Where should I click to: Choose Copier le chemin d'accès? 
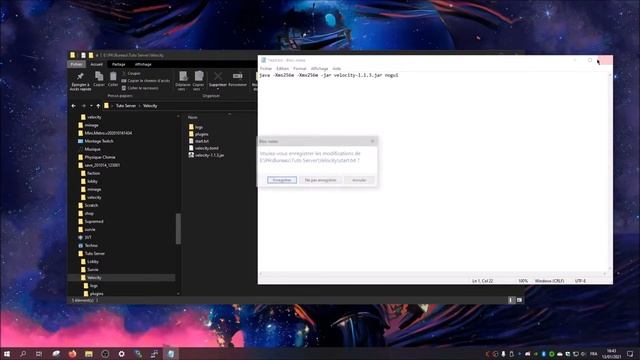click(x=145, y=81)
